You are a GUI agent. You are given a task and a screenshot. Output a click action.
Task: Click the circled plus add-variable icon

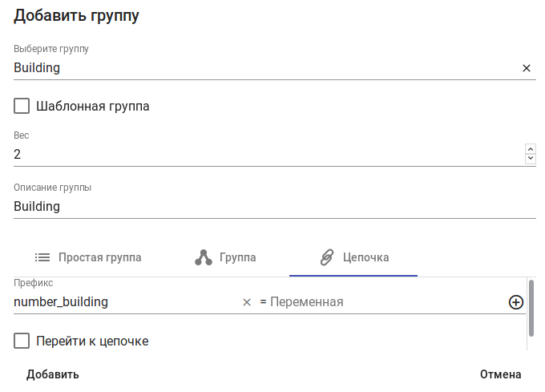pyautogui.click(x=516, y=302)
